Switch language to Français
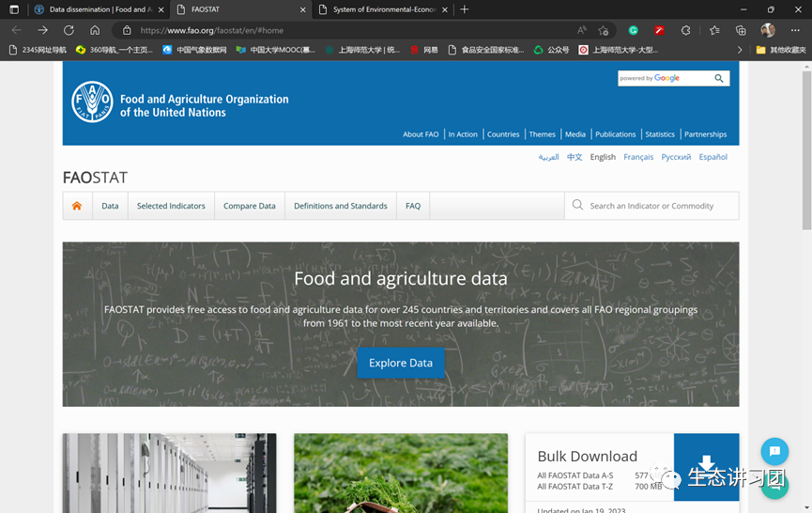 coord(638,157)
